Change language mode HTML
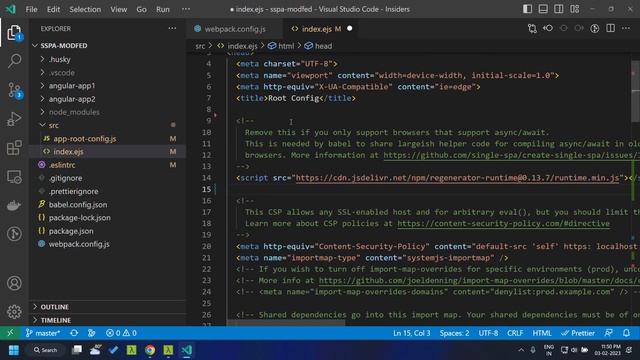 pos(542,333)
